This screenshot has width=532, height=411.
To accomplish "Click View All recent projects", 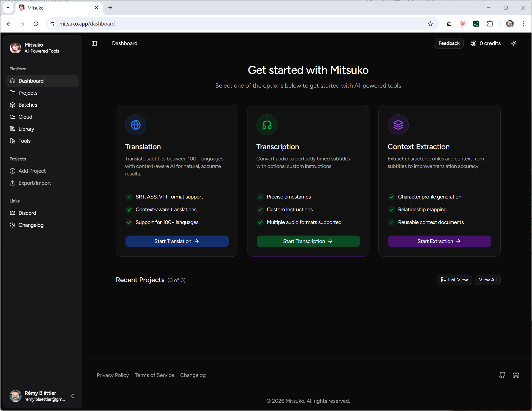I will [488, 280].
